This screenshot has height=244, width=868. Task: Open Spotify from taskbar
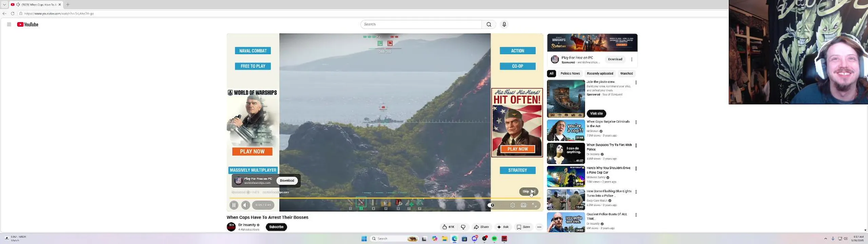coord(494,239)
